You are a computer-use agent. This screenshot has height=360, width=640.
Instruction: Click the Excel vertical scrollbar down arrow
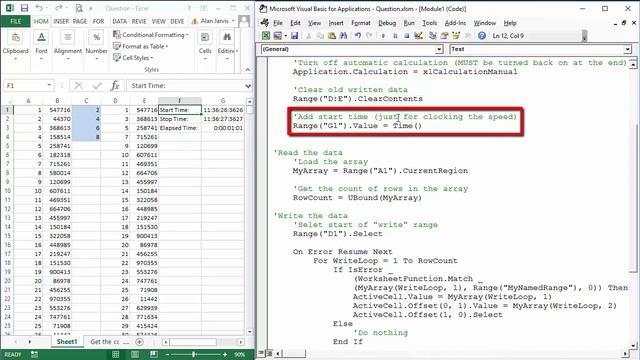pos(249,332)
